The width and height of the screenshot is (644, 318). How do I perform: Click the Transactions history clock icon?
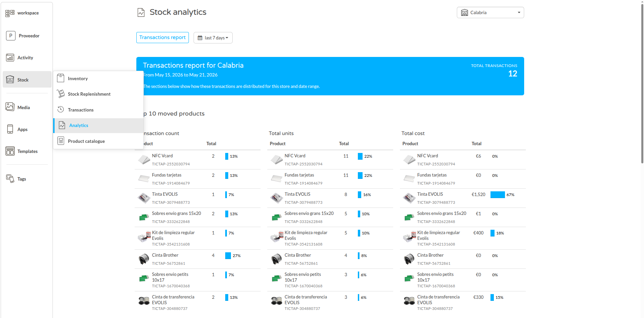click(61, 109)
